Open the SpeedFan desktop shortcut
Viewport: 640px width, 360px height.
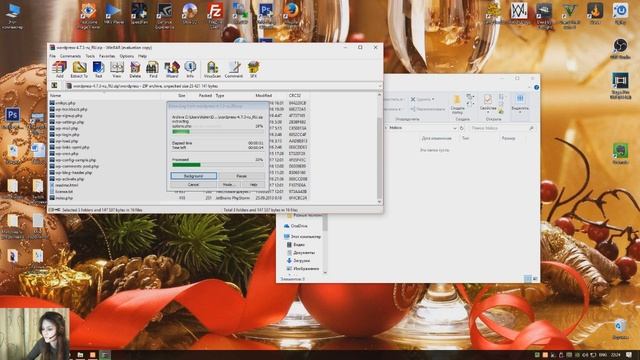pos(139,14)
